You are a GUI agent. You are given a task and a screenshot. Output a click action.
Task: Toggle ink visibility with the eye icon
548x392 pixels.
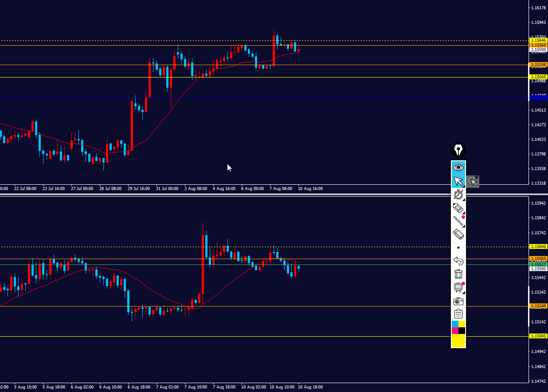click(458, 167)
